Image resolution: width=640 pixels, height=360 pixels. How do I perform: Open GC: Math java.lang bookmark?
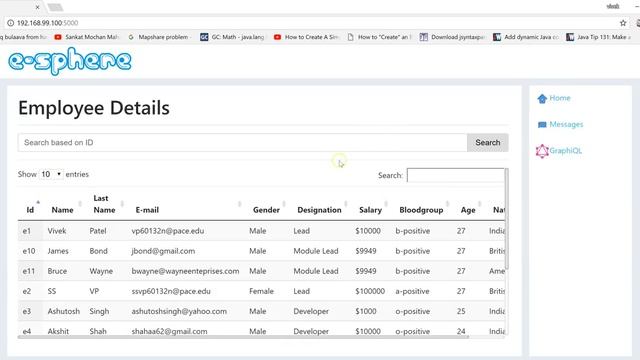pos(232,37)
